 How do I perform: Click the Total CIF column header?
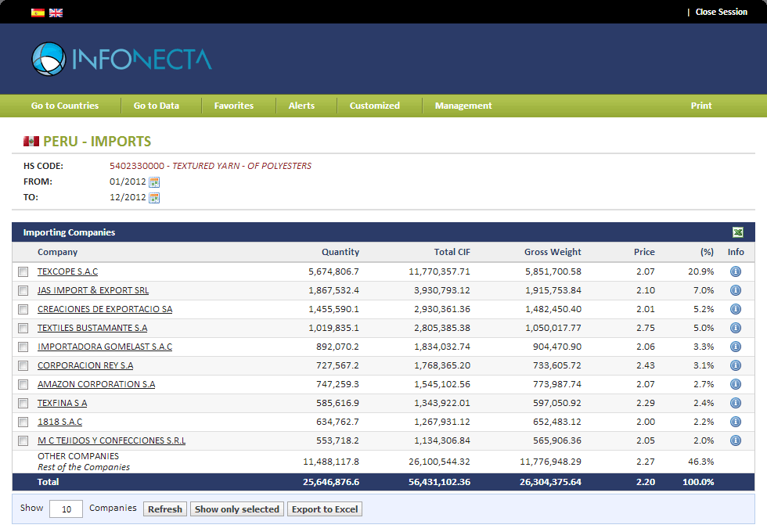[x=452, y=252]
